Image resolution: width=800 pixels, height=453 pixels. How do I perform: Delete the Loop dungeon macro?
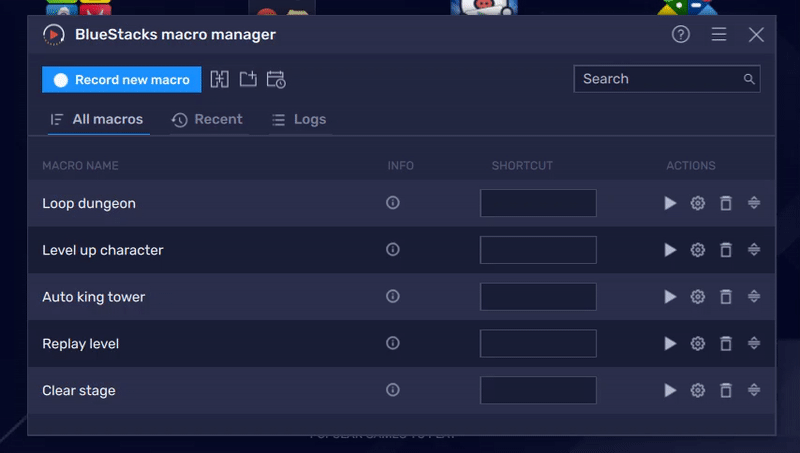tap(726, 203)
